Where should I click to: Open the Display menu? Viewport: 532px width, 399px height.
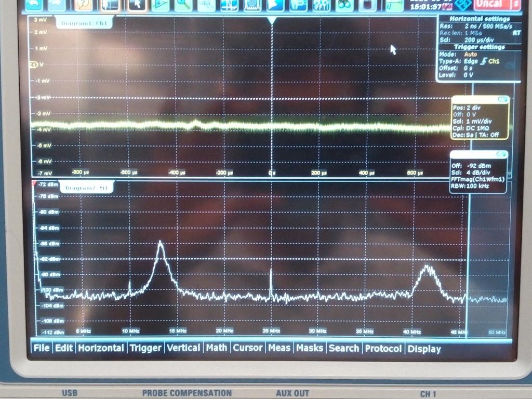(x=424, y=349)
